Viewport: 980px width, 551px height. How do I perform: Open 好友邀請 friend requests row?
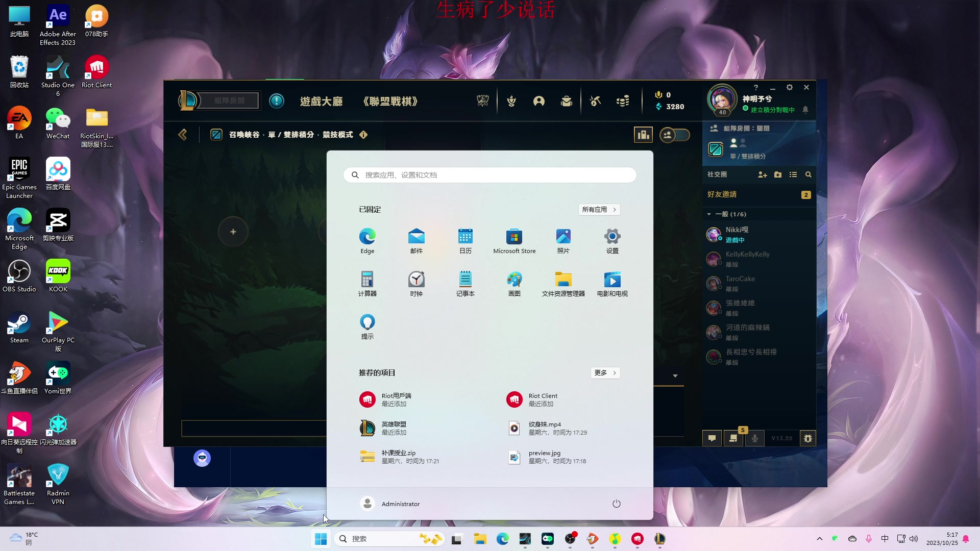(x=759, y=194)
